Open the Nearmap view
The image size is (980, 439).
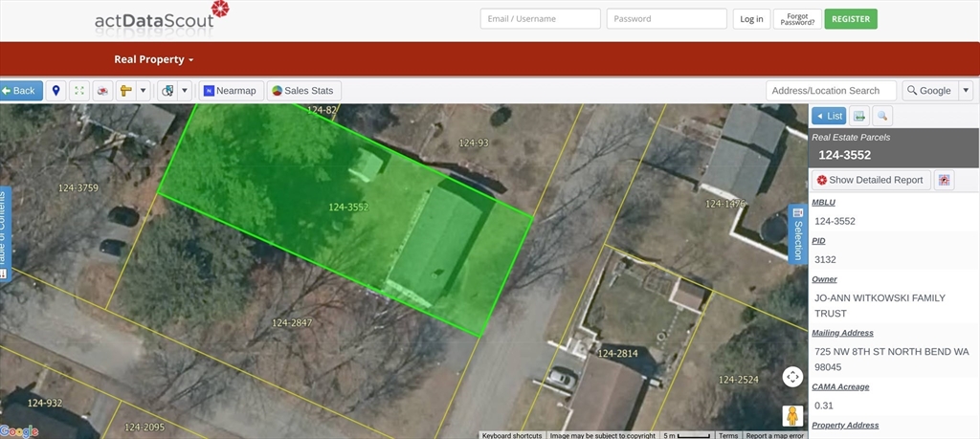click(230, 91)
